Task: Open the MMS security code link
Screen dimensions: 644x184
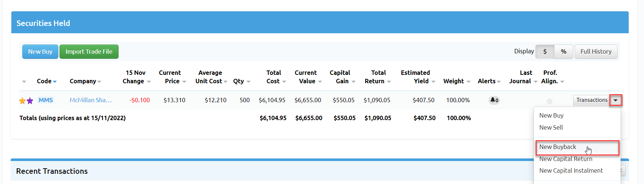Action: pos(46,100)
